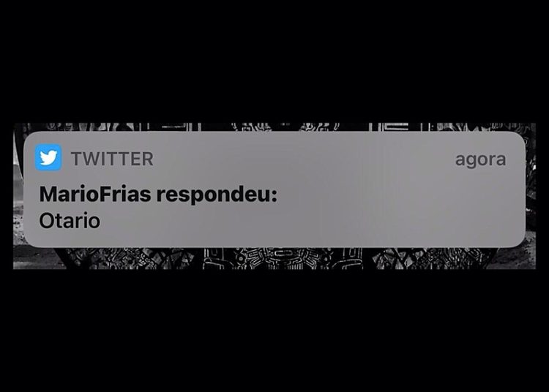Image resolution: width=549 pixels, height=392 pixels.
Task: Click the black area below the lock screen
Action: pyautogui.click(x=274, y=331)
